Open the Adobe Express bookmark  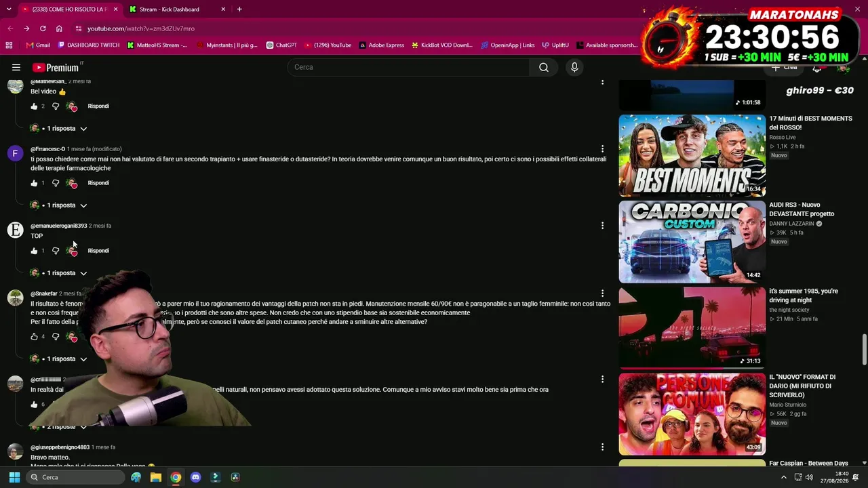[382, 45]
